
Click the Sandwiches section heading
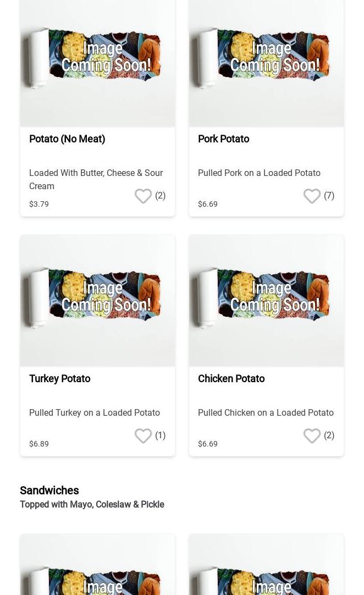point(49,491)
